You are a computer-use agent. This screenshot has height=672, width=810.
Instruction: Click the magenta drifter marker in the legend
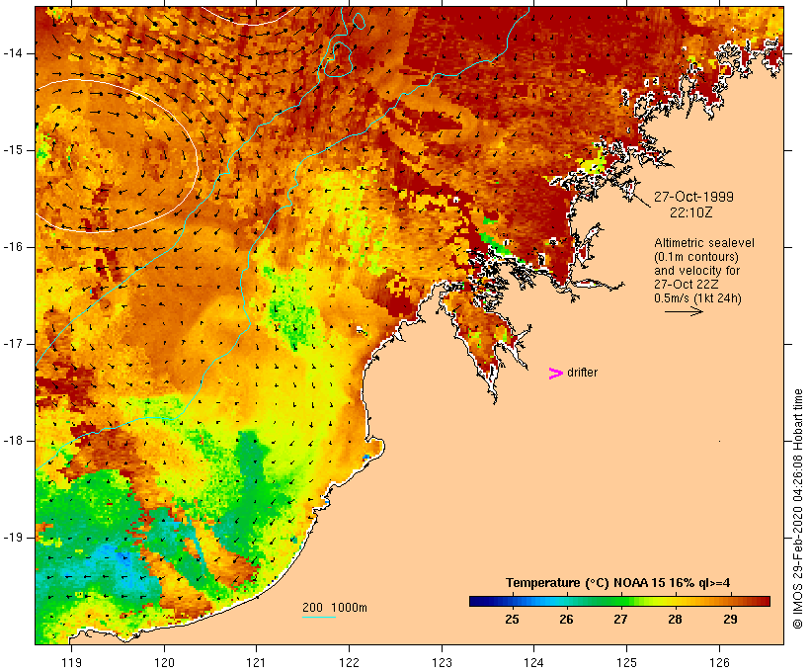click(x=555, y=374)
